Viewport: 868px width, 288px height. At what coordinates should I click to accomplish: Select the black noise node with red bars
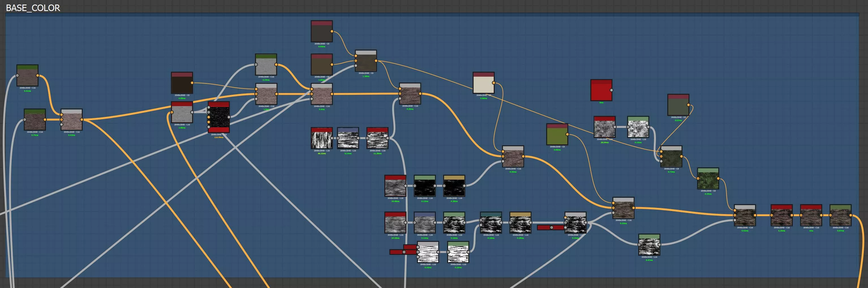point(219,117)
